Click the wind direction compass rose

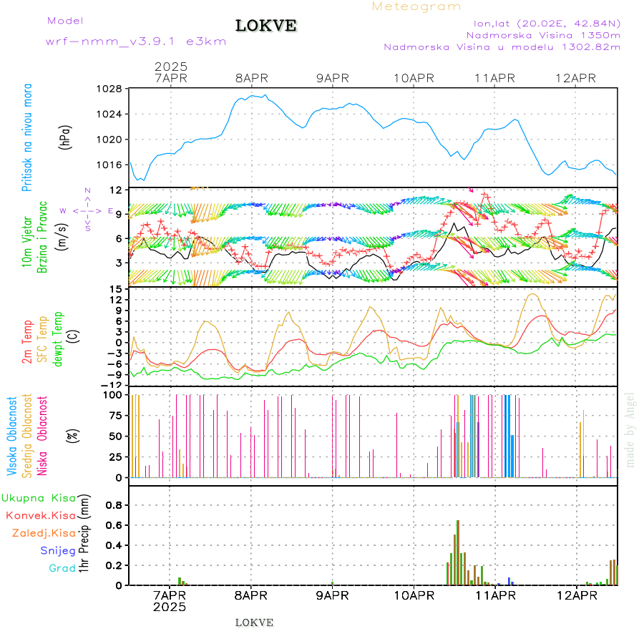[86, 210]
